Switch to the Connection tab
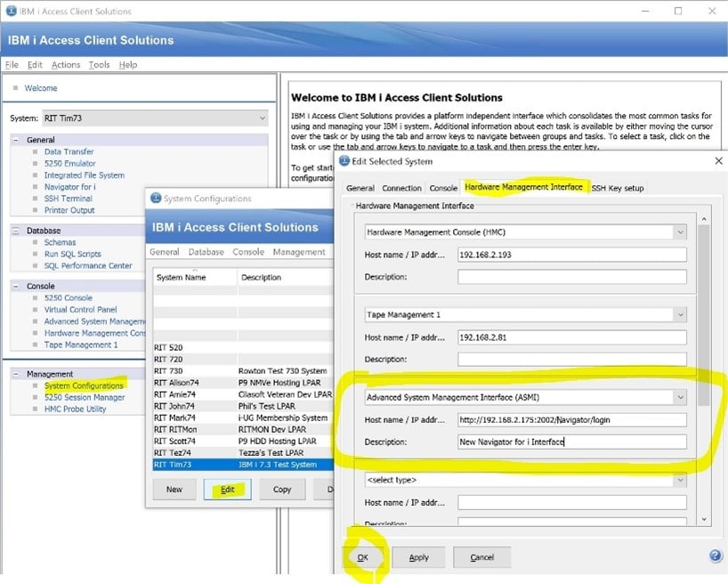Viewport: 728px width, 584px height. point(401,188)
